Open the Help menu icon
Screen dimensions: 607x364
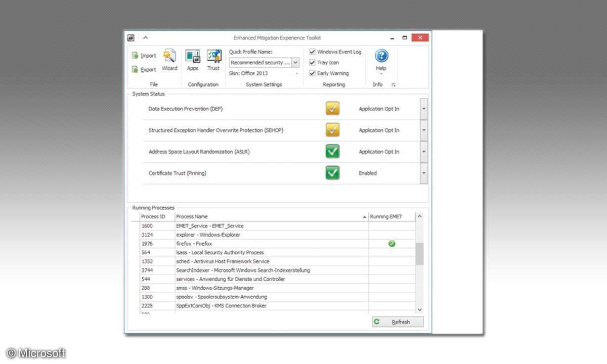[x=381, y=56]
